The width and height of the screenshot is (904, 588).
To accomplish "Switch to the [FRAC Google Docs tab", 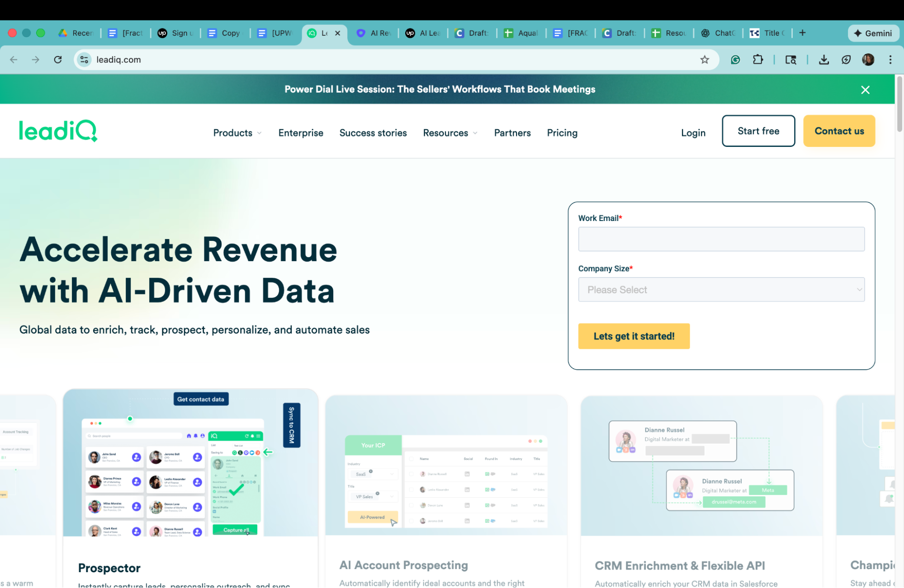I will 570,33.
